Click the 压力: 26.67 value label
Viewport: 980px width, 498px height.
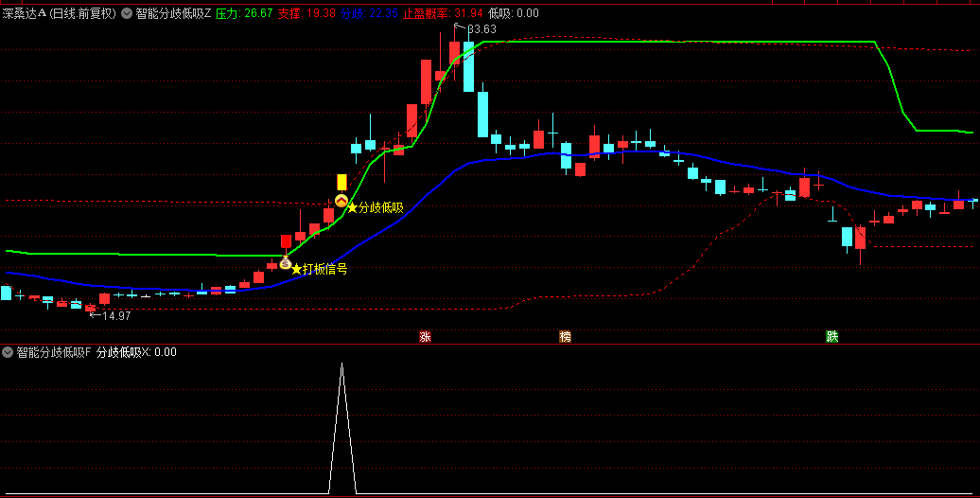click(x=244, y=13)
